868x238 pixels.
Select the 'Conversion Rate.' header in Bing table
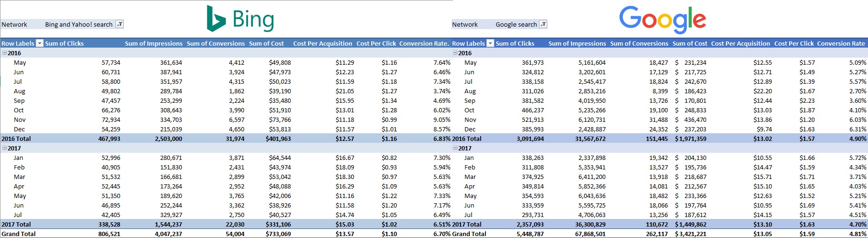(x=424, y=43)
